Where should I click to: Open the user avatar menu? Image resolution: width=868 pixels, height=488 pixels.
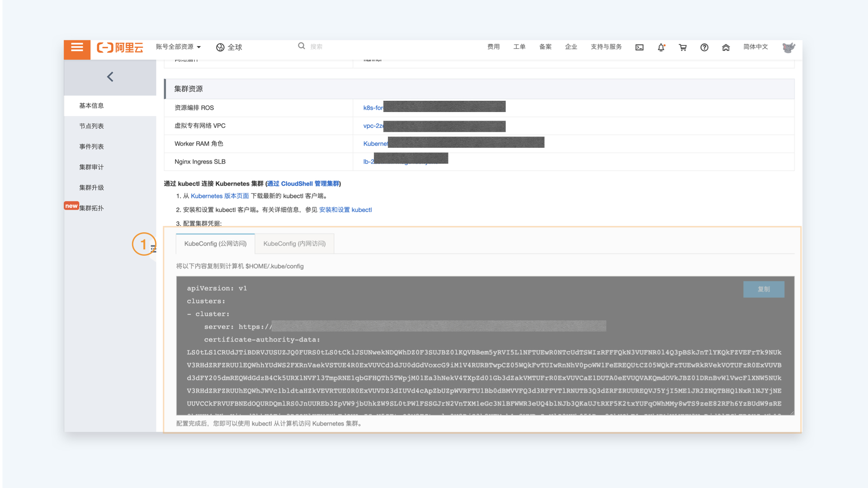coord(789,47)
